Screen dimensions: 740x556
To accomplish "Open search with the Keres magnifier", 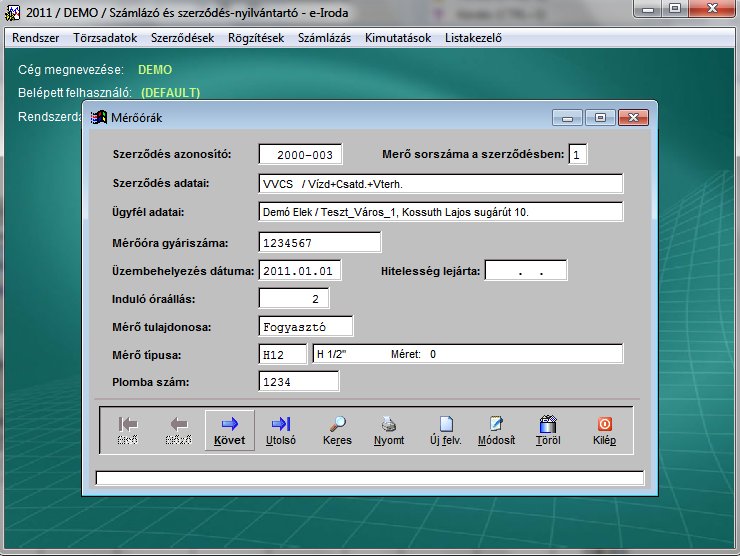I will [338, 431].
